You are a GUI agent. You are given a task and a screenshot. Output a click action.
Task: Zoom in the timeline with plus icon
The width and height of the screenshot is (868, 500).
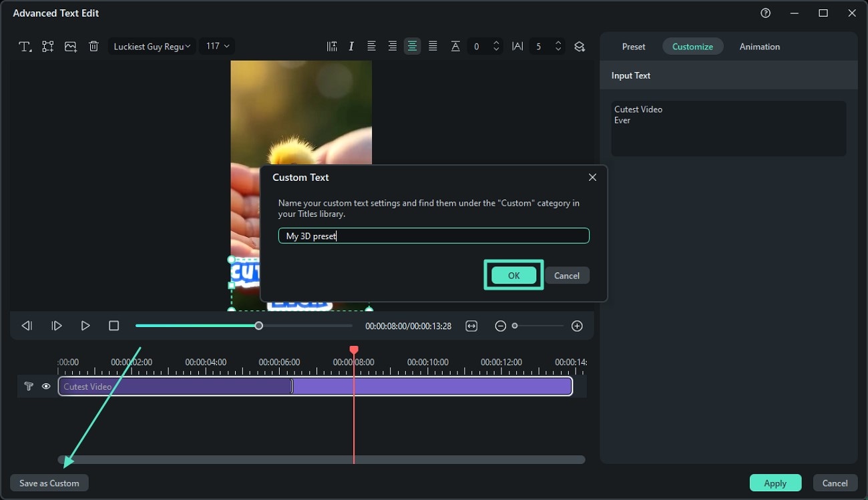point(578,326)
